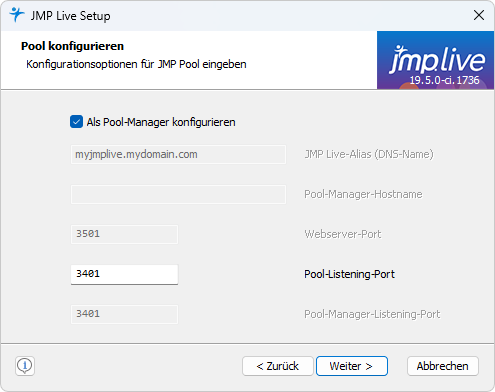This screenshot has height=392, width=495.
Task: Click the 'Pool-Manager-Hostname' label
Action: (x=363, y=194)
